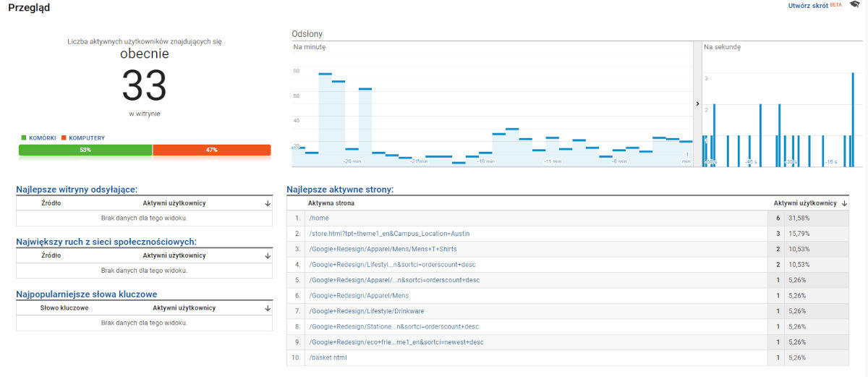The image size is (868, 377).
Task: Click 'Brak danych' message in the keywords table
Action: (x=144, y=323)
